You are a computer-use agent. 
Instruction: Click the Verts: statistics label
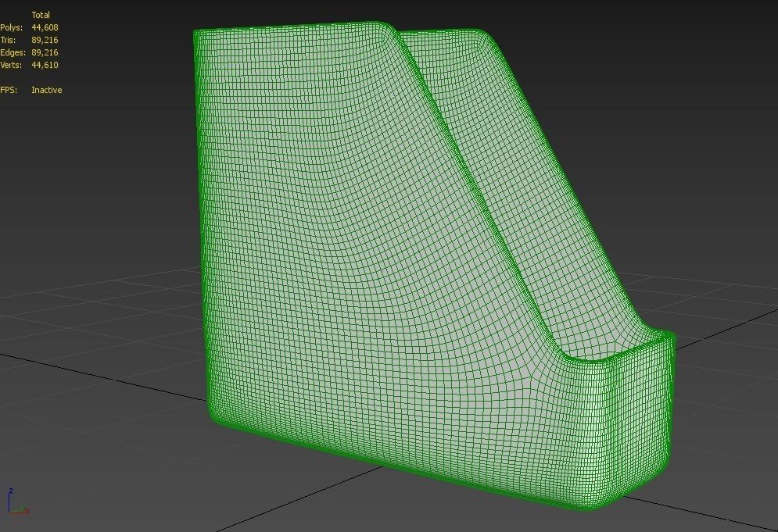click(12, 65)
